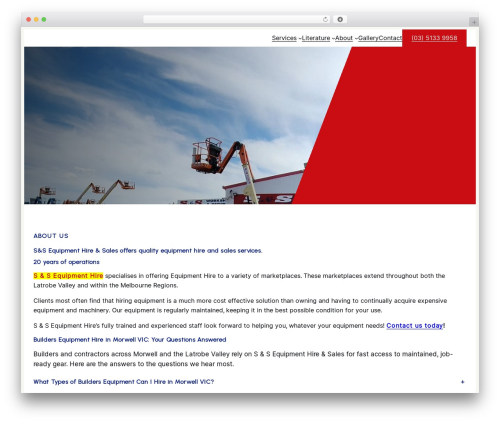Go to the Contact page
Screen dimensions: 500x423
pos(391,38)
